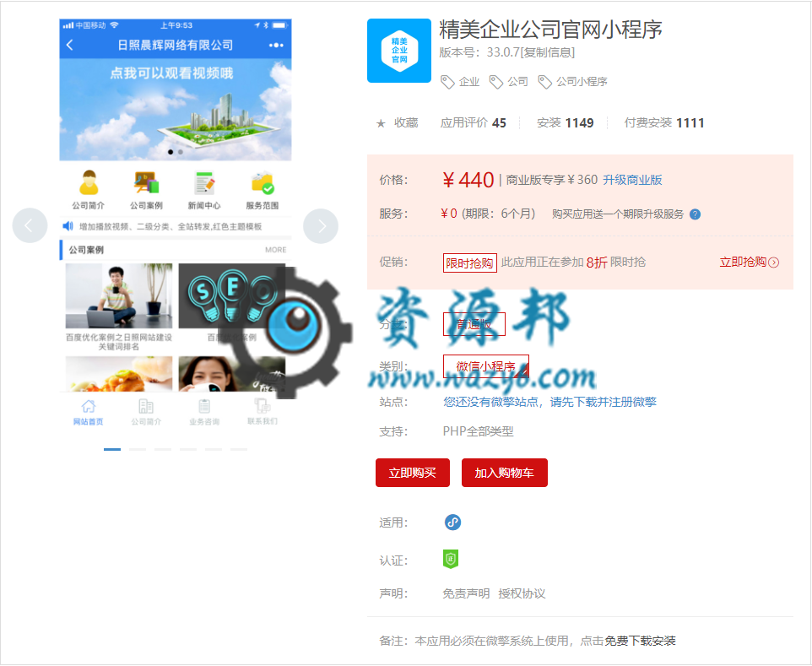The height and width of the screenshot is (666, 812).
Task: Click the tag icon beside 企业
Action: [447, 82]
